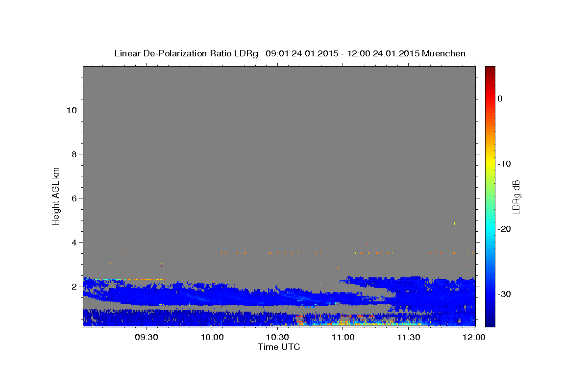Click the plot title "Linear De-Polarization Ratio LDRg"
This screenshot has height=392, width=588.
point(186,53)
